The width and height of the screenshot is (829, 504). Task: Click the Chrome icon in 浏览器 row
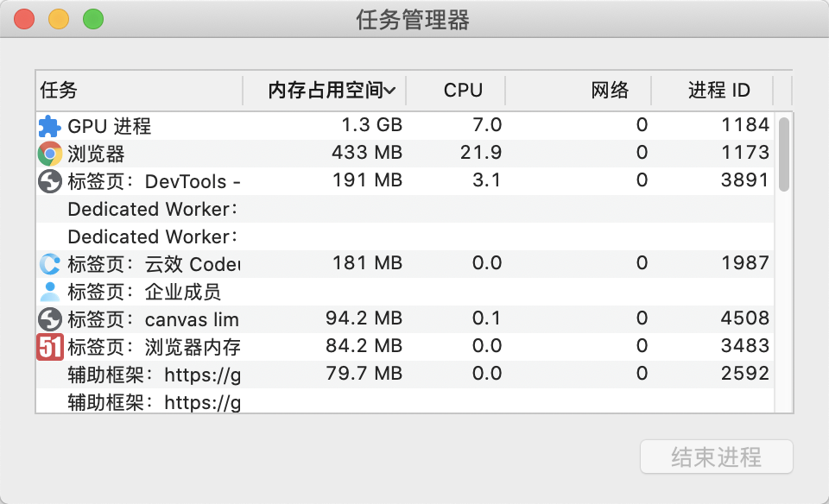[x=50, y=154]
